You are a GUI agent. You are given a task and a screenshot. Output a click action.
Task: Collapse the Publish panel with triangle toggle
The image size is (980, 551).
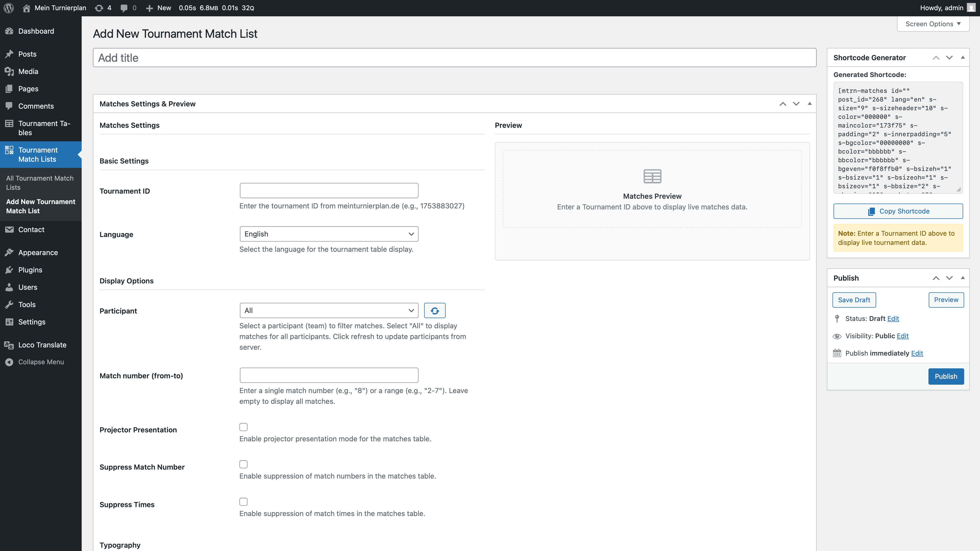[x=962, y=278]
